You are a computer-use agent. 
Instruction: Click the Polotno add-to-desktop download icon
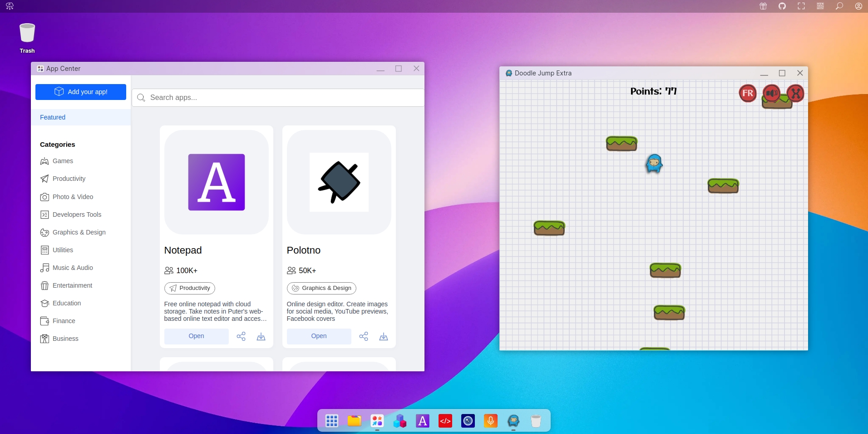384,336
